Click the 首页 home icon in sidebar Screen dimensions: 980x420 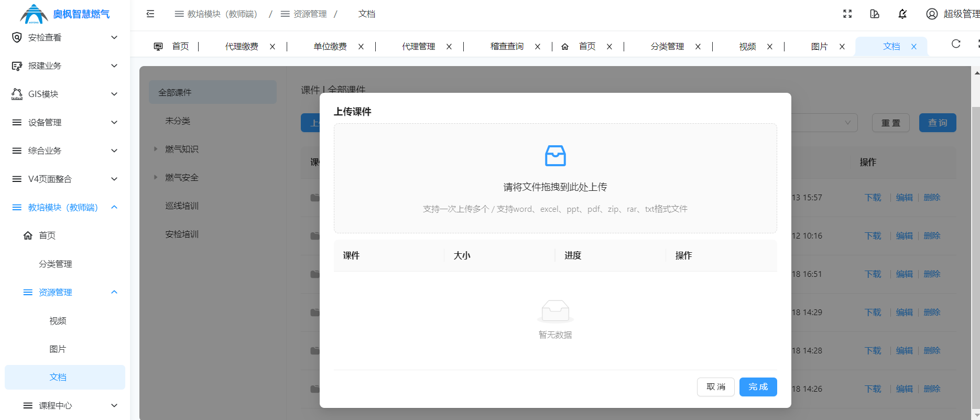[x=28, y=235]
